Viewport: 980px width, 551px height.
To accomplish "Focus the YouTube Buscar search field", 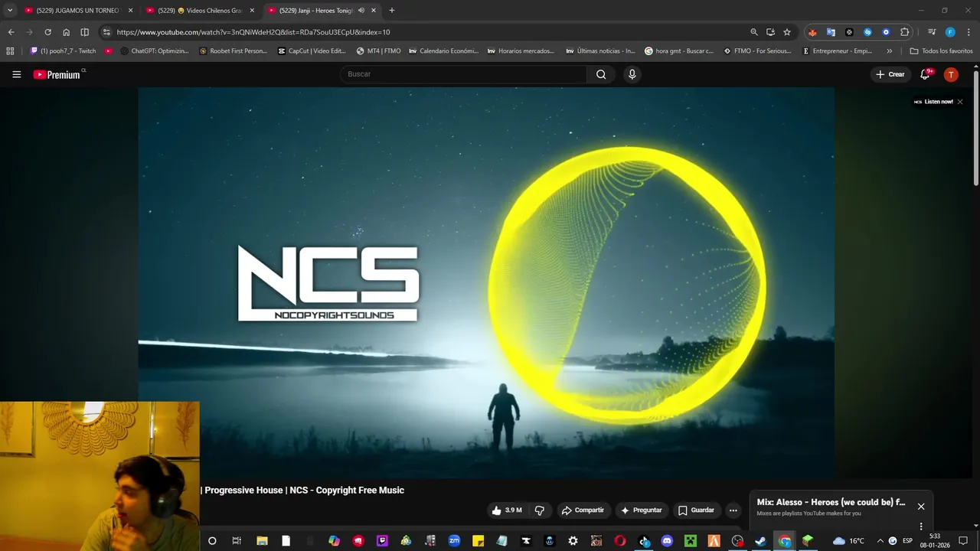I will [463, 74].
